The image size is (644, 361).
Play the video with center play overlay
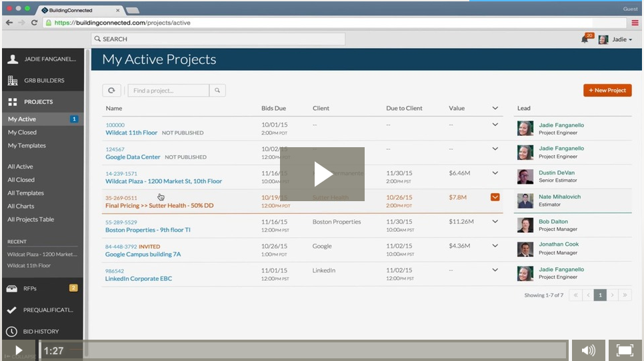[323, 174]
